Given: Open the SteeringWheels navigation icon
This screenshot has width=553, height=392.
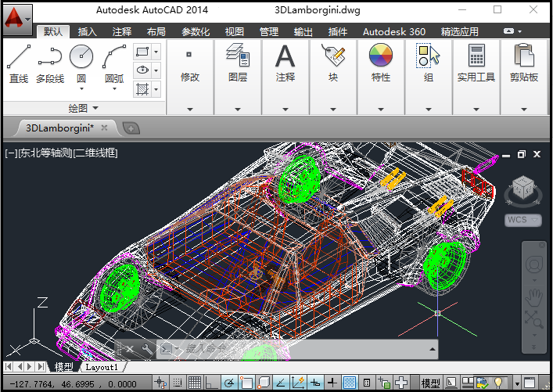Looking at the screenshot, I should tap(534, 264).
